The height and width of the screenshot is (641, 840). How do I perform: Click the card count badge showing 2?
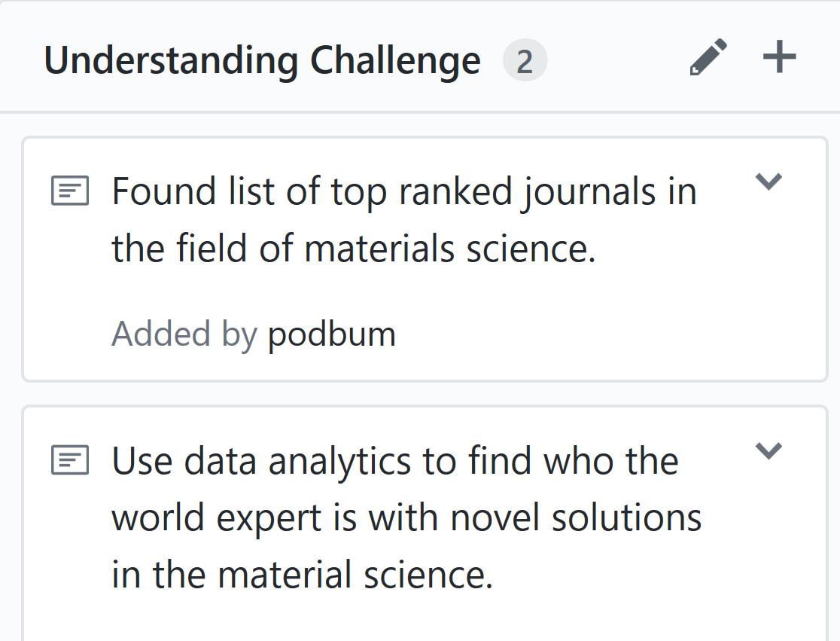pos(525,60)
